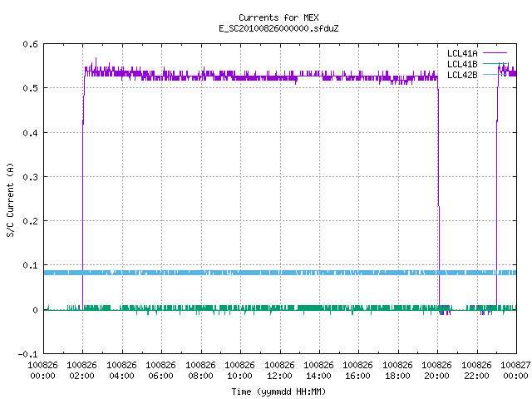Select the 0.1 y-axis tick value

pos(30,265)
